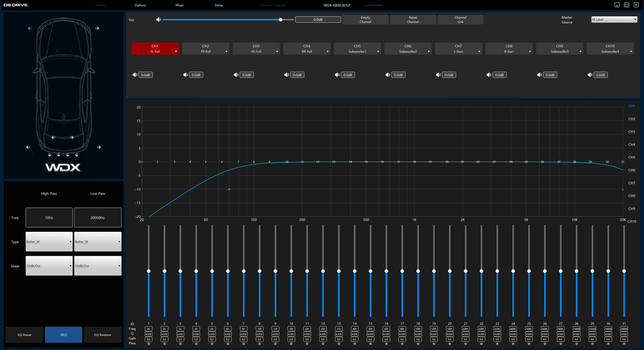Select rear-right speaker beside car trunk
The width and height of the screenshot is (644, 350).
99,147
